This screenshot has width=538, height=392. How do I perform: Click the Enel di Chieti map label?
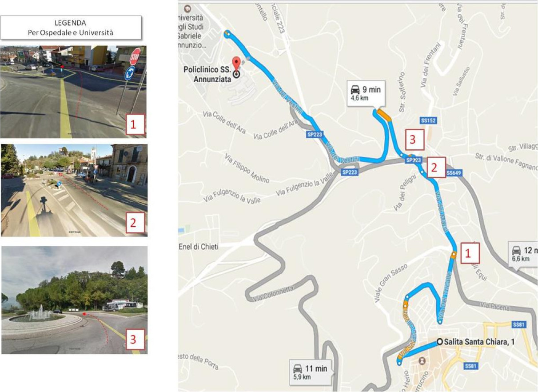(x=198, y=247)
